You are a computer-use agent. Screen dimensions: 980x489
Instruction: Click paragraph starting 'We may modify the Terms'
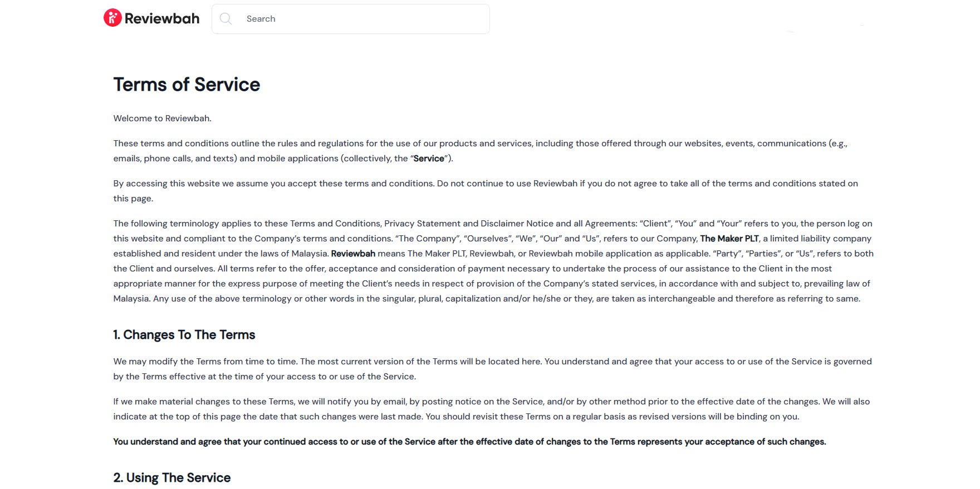pyautogui.click(x=492, y=362)
